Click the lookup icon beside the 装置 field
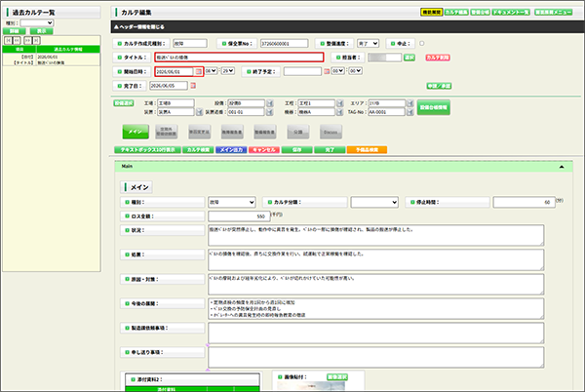Image resolution: width=585 pixels, height=392 pixels. coord(199,112)
